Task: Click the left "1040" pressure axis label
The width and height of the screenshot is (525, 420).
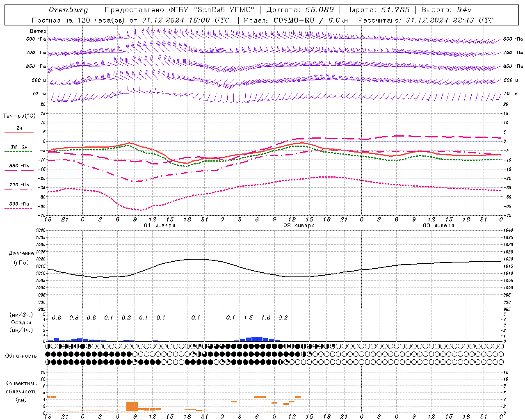Action: click(x=40, y=230)
